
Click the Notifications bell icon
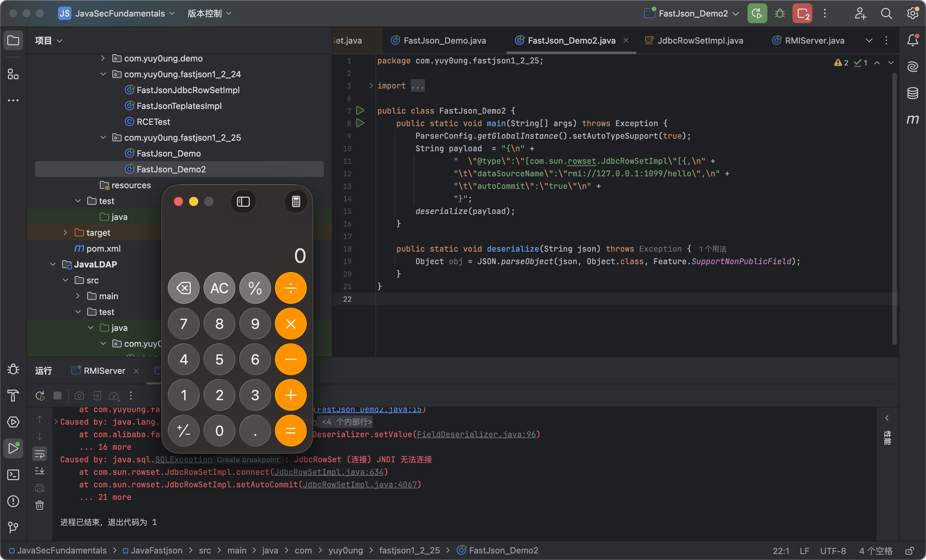tap(912, 40)
